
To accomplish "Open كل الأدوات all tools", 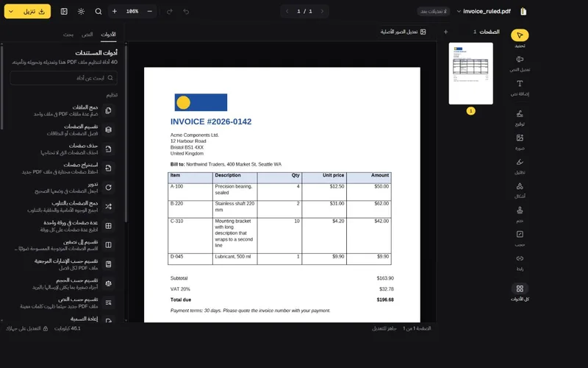I will [520, 289].
